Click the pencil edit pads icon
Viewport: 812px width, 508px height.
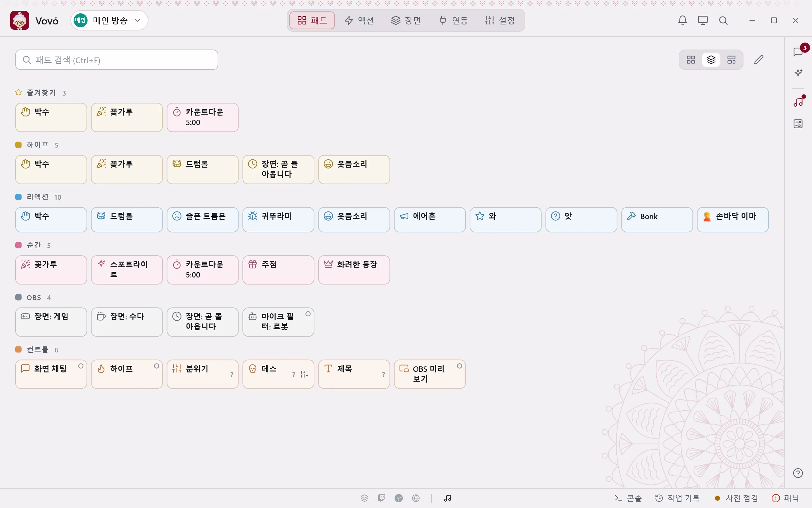(x=759, y=60)
